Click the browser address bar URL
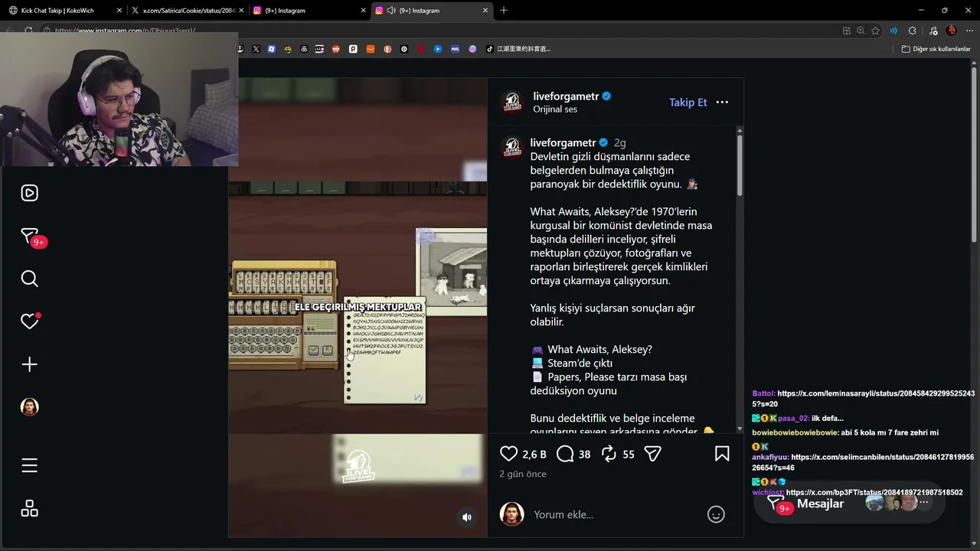The image size is (980, 551). pos(126,31)
